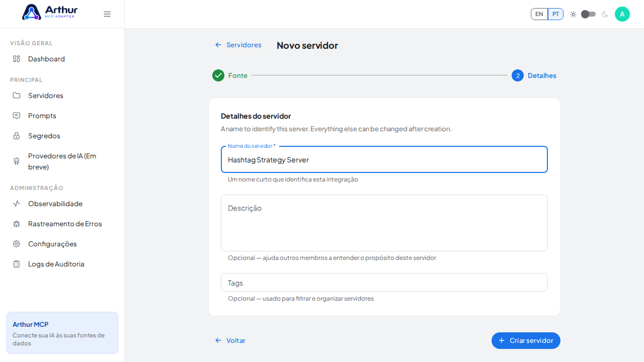This screenshot has width=644, height=362.
Task: Click the step 2 Detalhes circle
Action: [x=518, y=75]
